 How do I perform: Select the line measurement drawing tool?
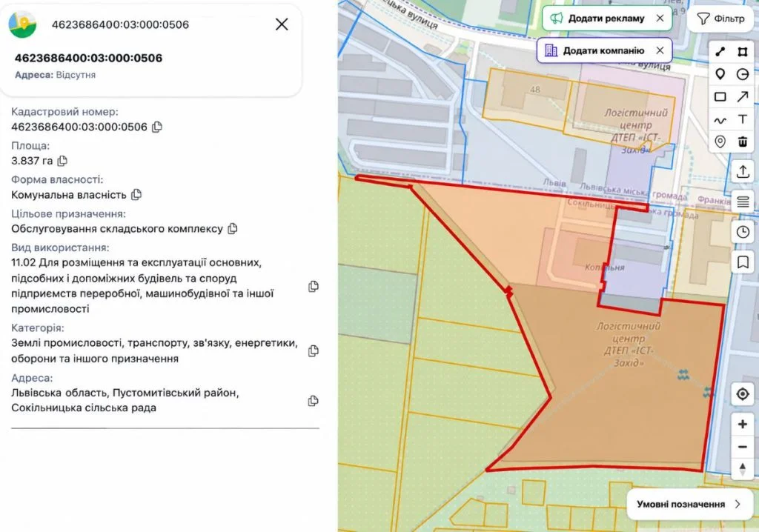[720, 52]
